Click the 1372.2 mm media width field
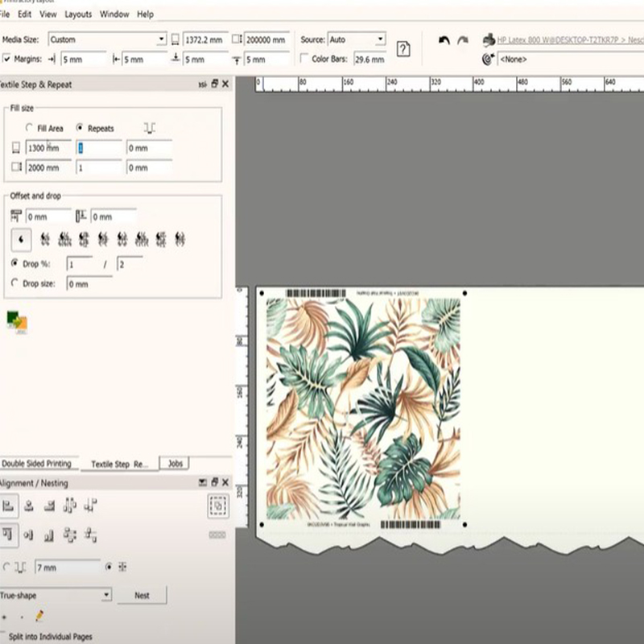The width and height of the screenshot is (644, 644). (x=205, y=39)
